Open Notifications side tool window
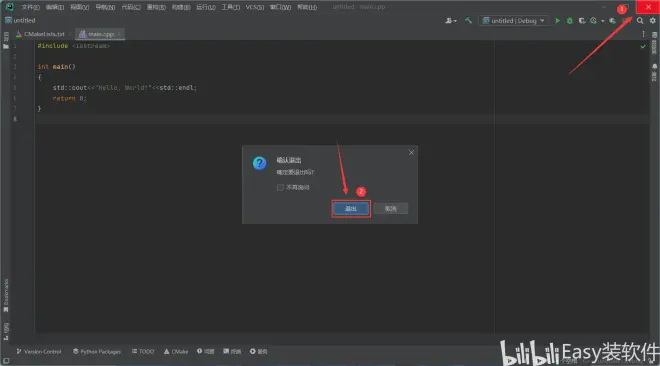660x366 pixels. (x=655, y=72)
